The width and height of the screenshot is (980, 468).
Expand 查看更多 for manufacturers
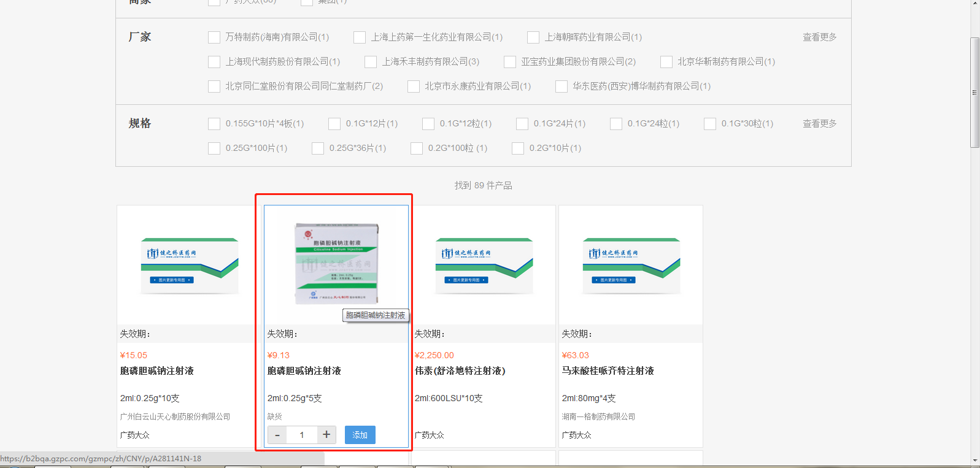click(x=819, y=37)
